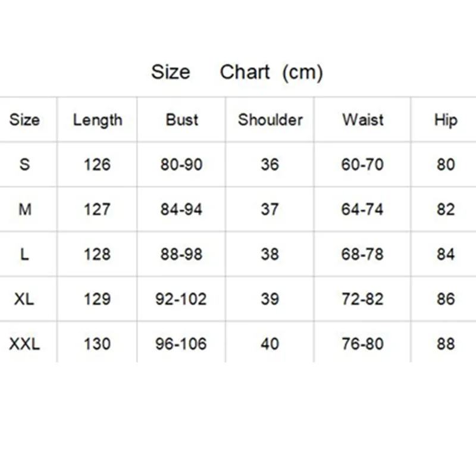Image resolution: width=476 pixels, height=476 pixels.
Task: Click the shoulder value 38
Action: click(270, 254)
